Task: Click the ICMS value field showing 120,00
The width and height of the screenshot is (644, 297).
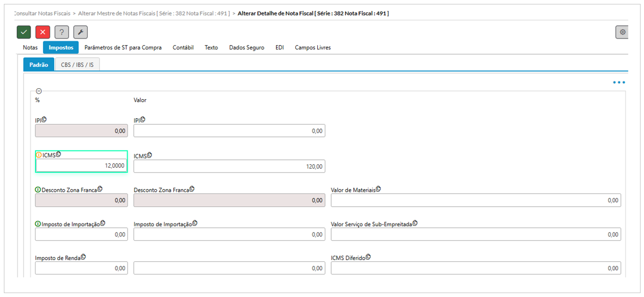Action: pos(229,166)
